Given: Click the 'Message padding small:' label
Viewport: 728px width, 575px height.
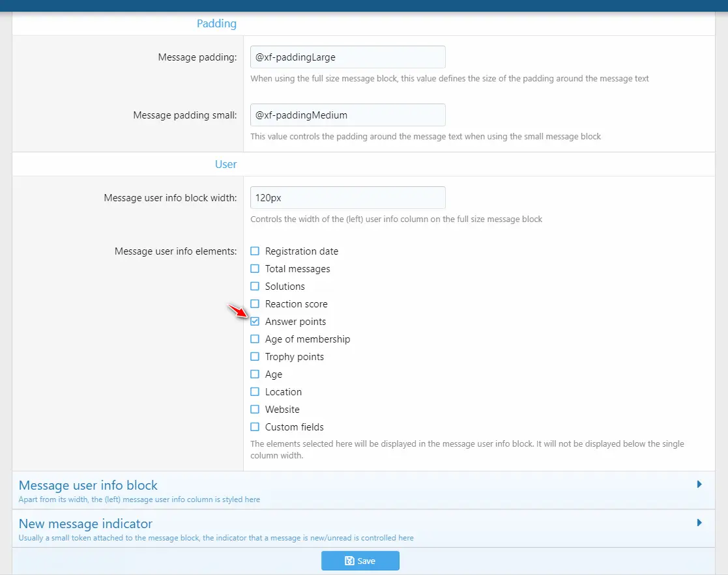Looking at the screenshot, I should 185,115.
